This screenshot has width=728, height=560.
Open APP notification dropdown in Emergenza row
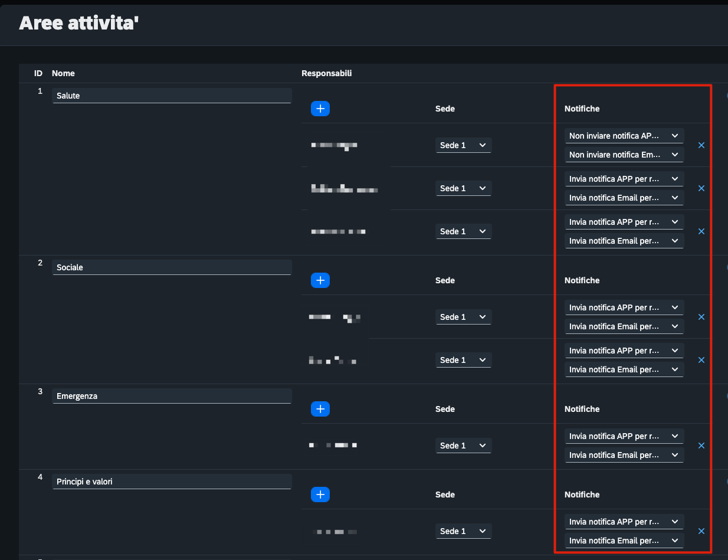point(624,436)
